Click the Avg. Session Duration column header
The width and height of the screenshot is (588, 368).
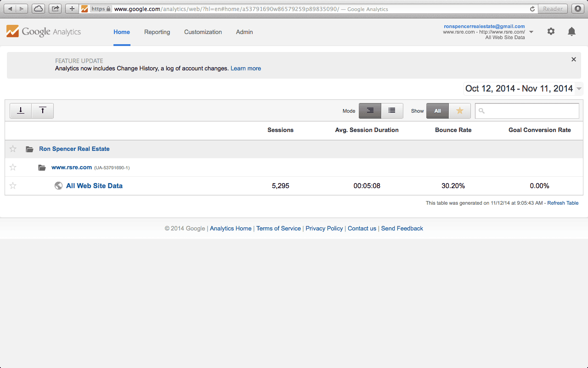pos(367,130)
